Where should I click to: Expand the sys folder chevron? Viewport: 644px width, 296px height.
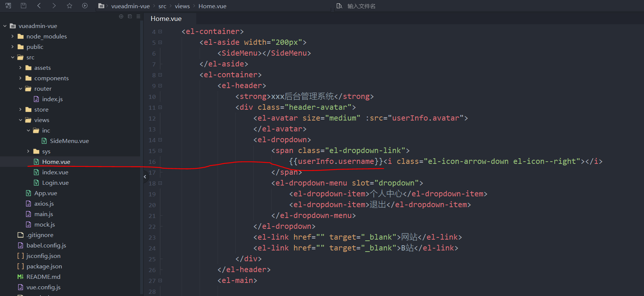click(x=28, y=151)
